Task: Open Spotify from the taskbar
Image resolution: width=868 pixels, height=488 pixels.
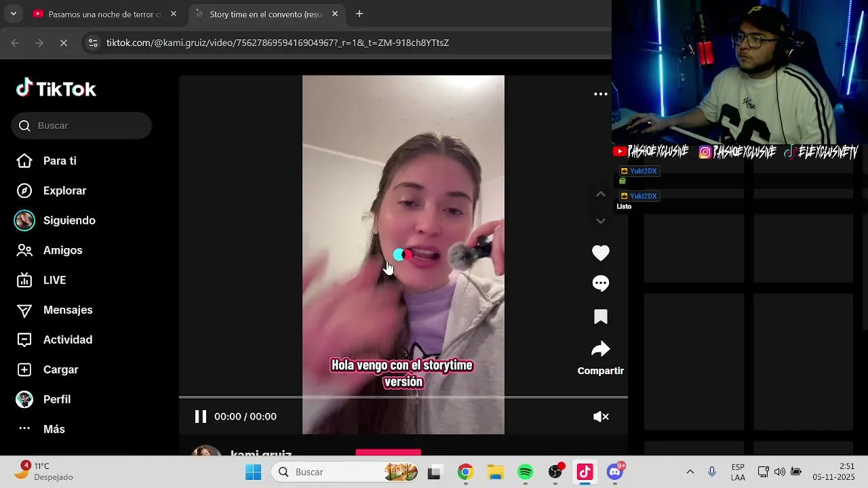Action: click(x=525, y=472)
